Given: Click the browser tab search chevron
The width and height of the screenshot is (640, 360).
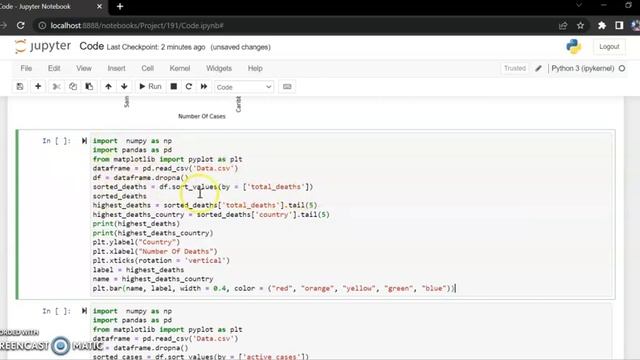Looking at the screenshot, I should [579, 5].
